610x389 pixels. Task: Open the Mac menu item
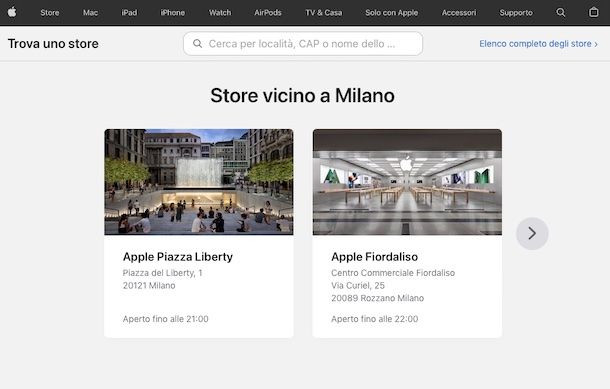click(90, 13)
